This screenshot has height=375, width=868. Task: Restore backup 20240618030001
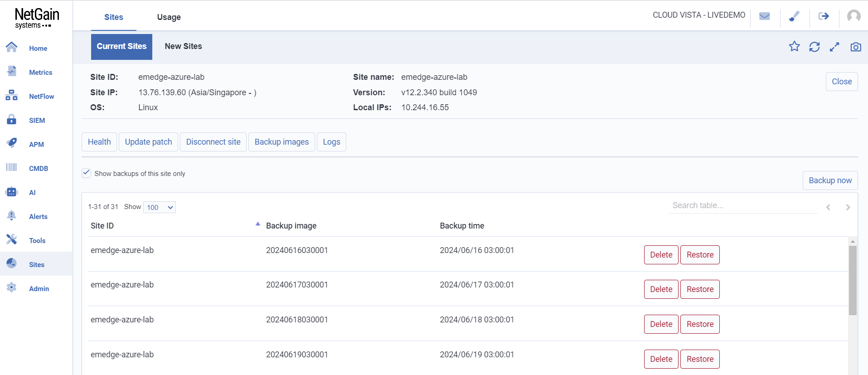coord(700,324)
